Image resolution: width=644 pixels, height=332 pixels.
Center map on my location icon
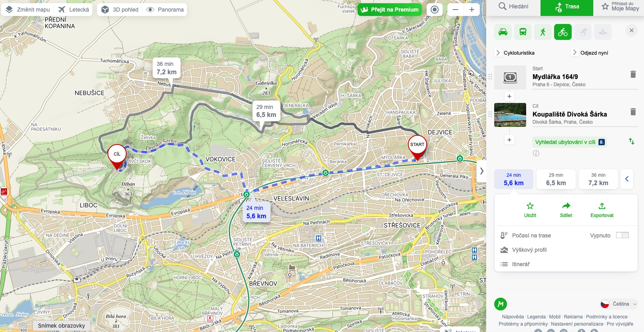(x=435, y=10)
